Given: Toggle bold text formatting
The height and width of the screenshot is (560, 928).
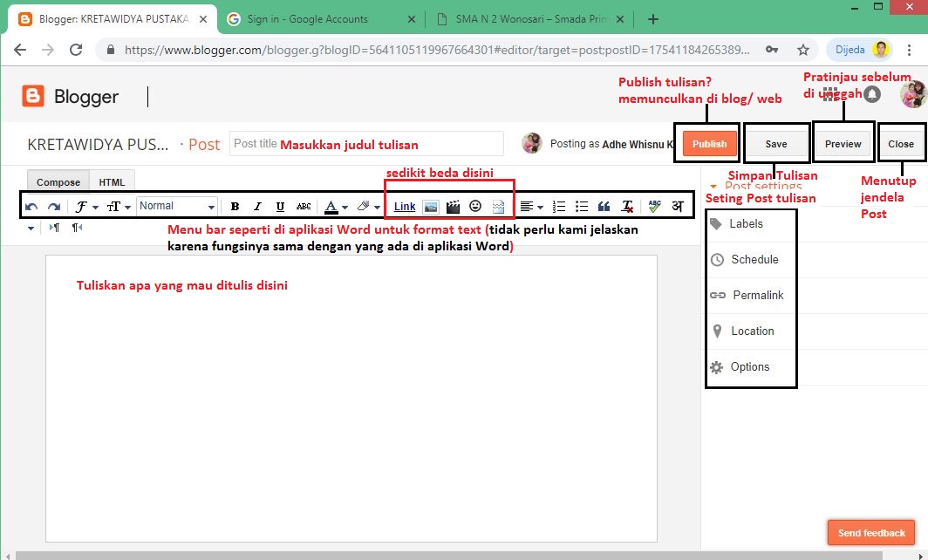Looking at the screenshot, I should [x=235, y=206].
